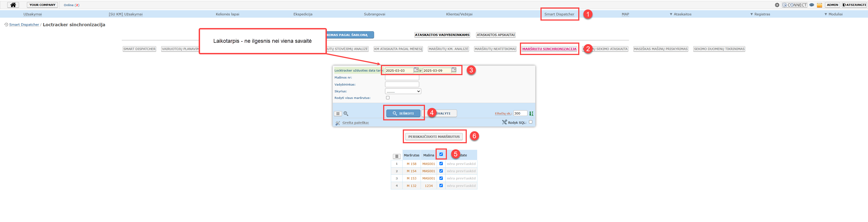The width and height of the screenshot is (868, 222).
Task: Expand the Registras menu
Action: pyautogui.click(x=760, y=14)
